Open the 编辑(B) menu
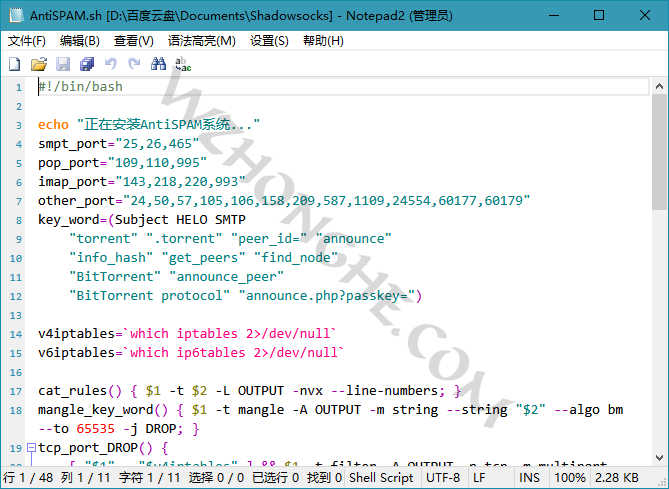Viewport: 669px width, 489px height. [80, 41]
